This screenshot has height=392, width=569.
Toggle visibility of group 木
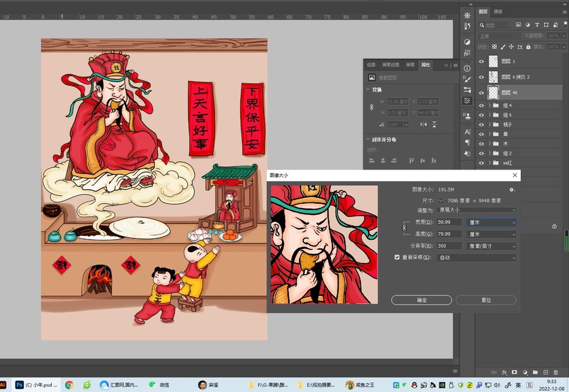click(482, 144)
